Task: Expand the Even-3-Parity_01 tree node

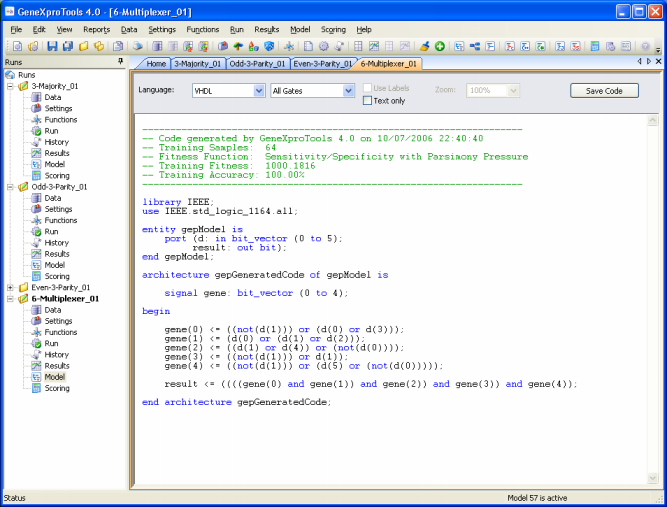Action: point(10,288)
